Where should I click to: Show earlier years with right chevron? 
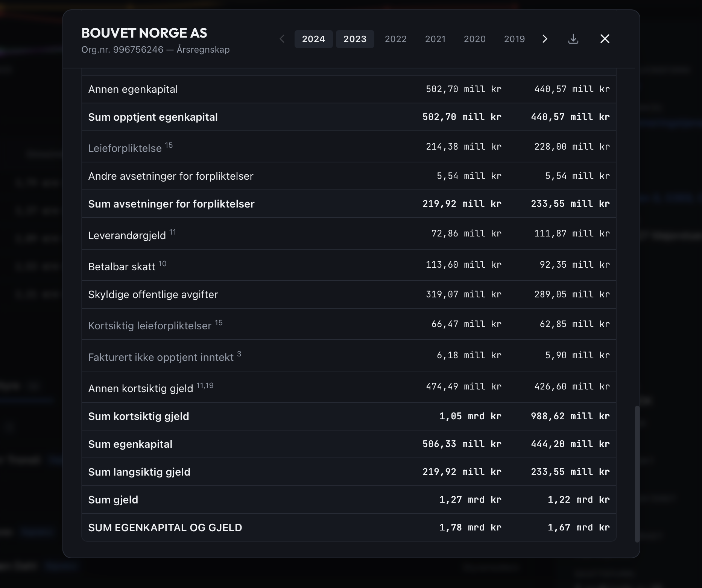tap(545, 39)
